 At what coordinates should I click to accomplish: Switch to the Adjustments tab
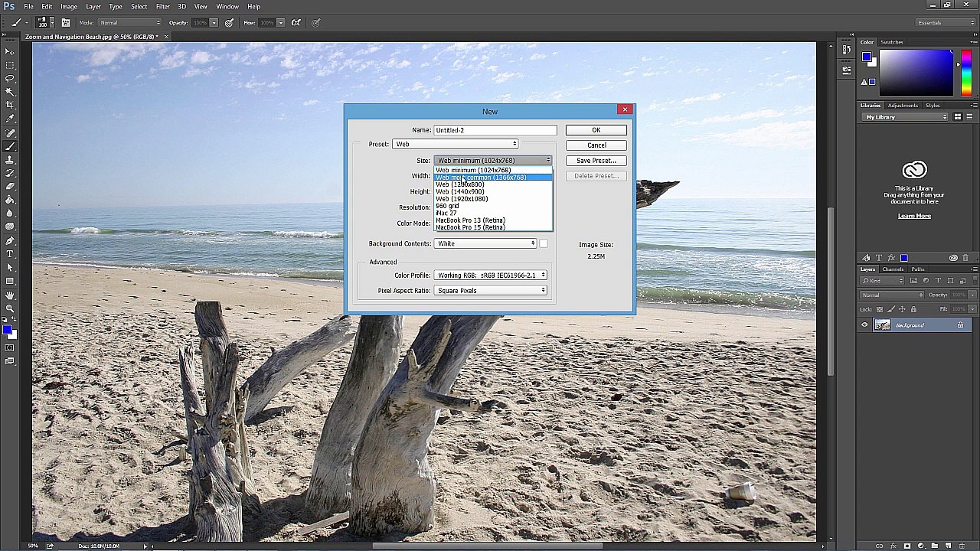[x=903, y=106]
